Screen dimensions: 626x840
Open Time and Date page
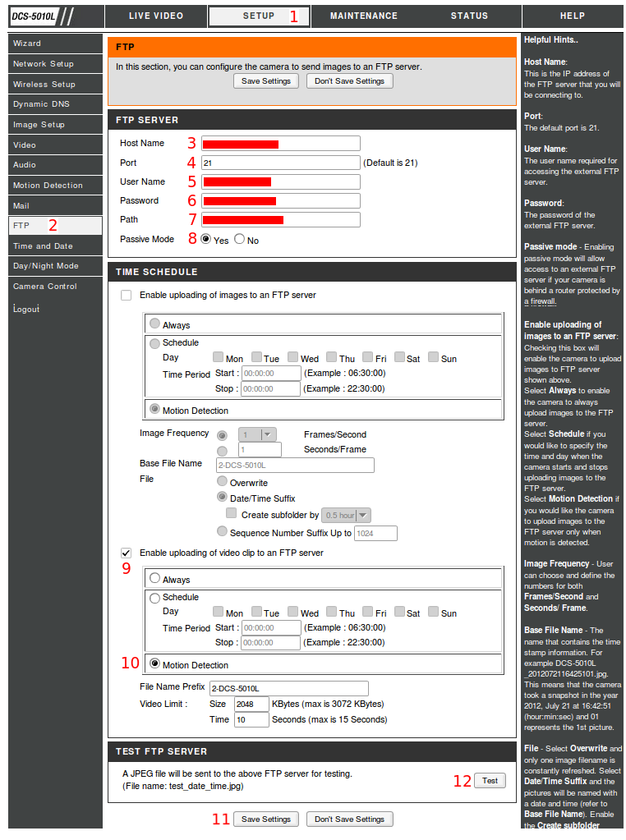(55, 246)
